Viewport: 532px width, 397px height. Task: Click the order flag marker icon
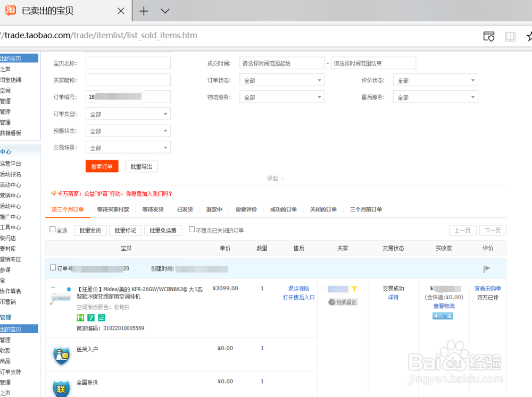coord(487,268)
